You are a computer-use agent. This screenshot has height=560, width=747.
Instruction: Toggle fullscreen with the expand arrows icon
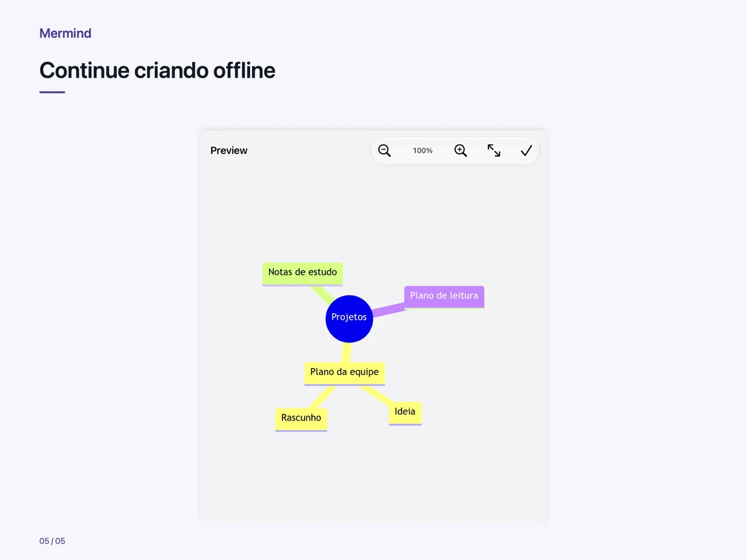pyautogui.click(x=494, y=150)
